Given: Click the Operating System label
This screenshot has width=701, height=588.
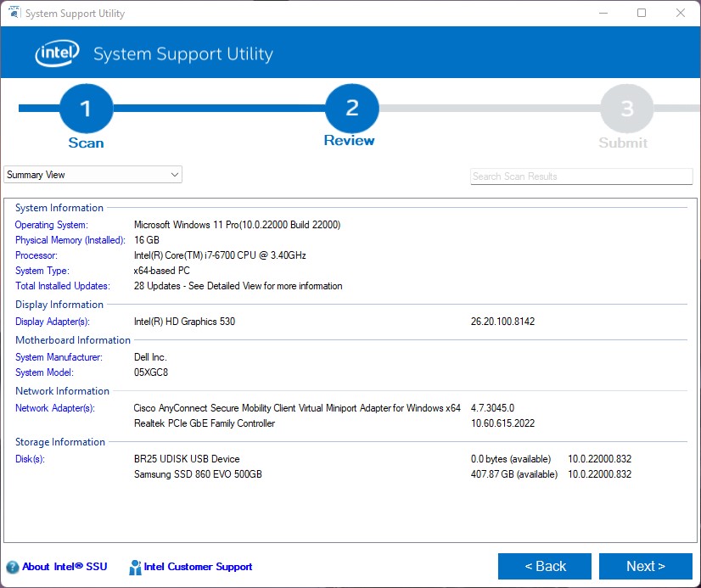Looking at the screenshot, I should (x=51, y=225).
